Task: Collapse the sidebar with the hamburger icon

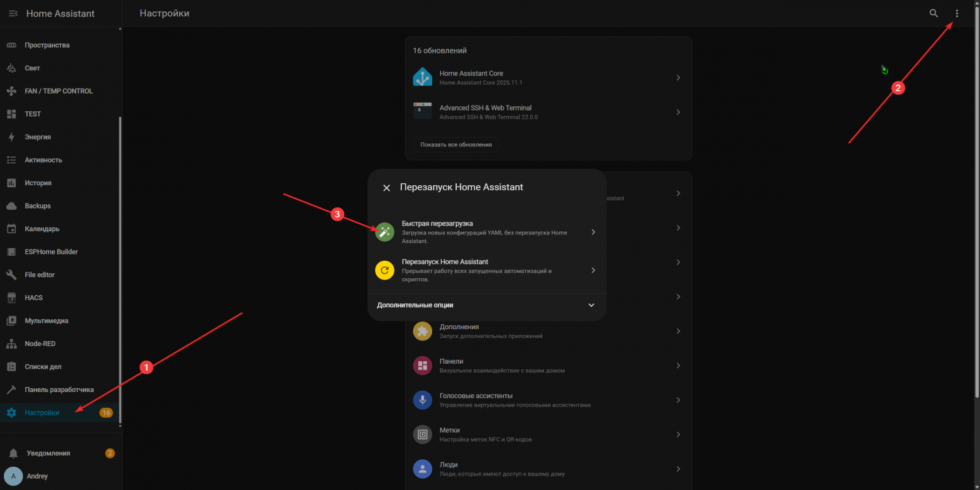Action: (13, 13)
